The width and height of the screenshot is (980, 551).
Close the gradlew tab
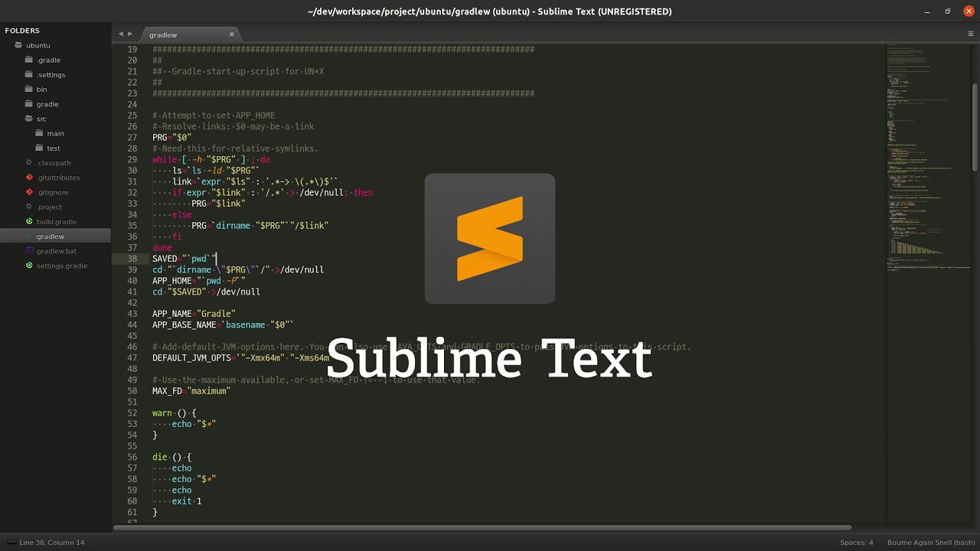click(231, 34)
